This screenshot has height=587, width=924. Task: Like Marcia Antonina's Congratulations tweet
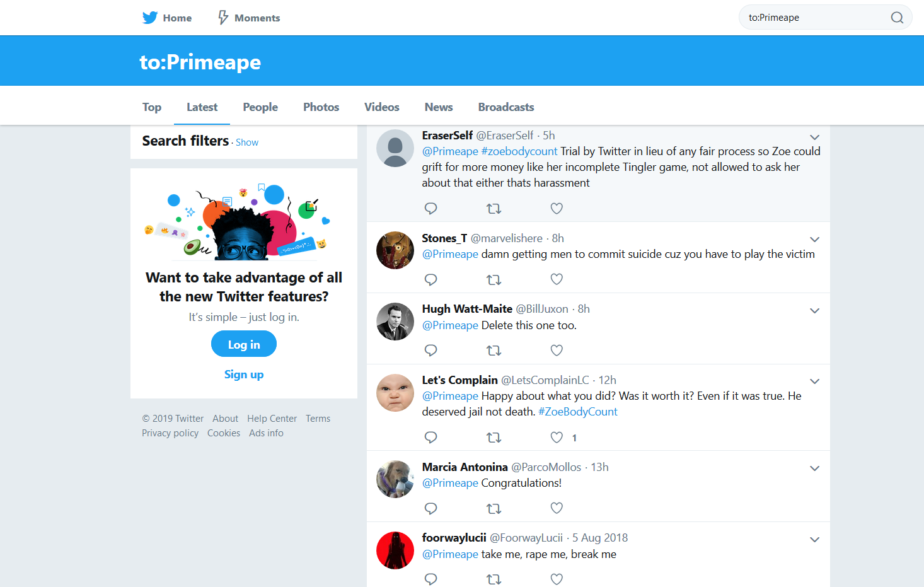pyautogui.click(x=557, y=508)
